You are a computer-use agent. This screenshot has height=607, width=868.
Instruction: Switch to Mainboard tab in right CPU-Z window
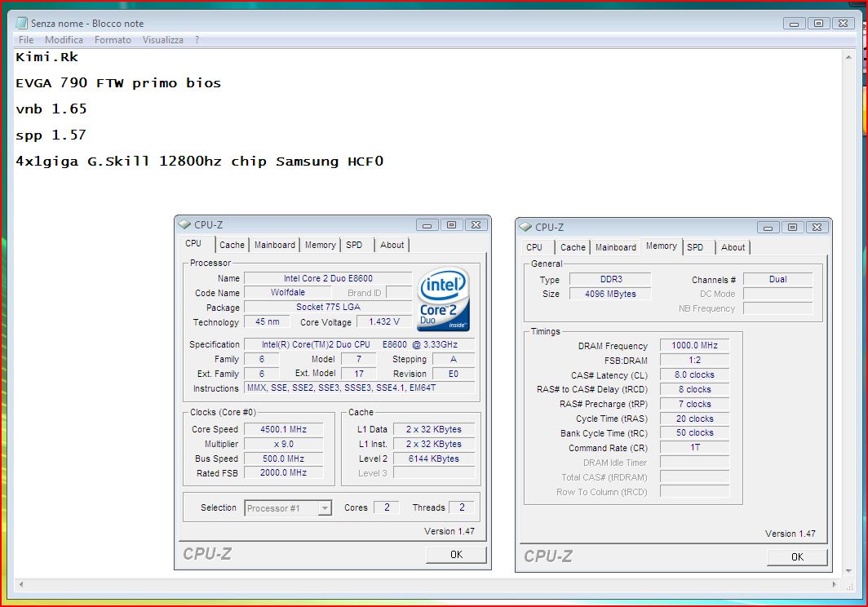tap(616, 247)
